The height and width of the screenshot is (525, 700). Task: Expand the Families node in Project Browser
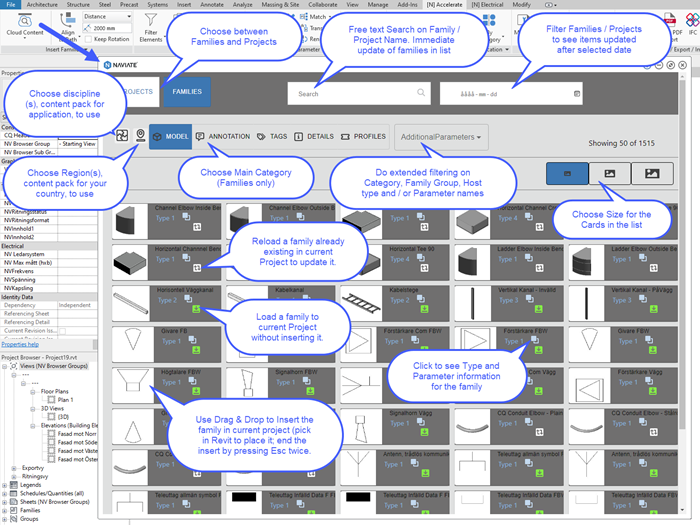click(x=4, y=511)
